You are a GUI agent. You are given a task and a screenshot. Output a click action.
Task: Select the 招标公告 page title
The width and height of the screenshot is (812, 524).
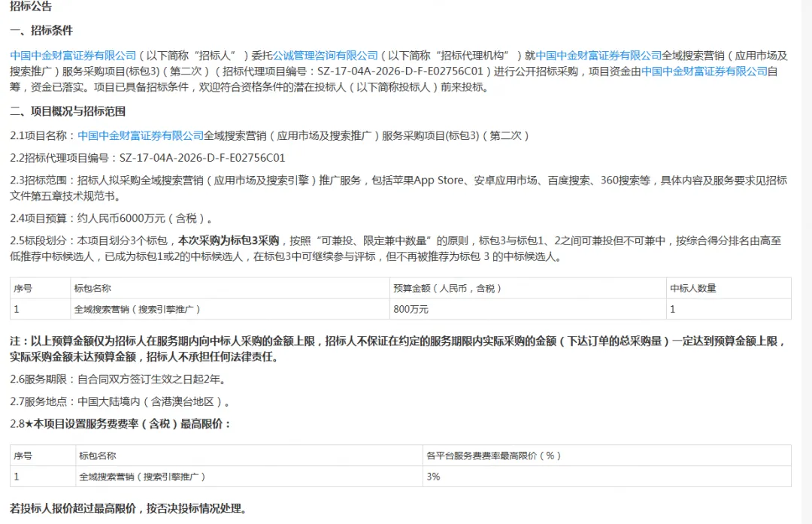coord(30,8)
